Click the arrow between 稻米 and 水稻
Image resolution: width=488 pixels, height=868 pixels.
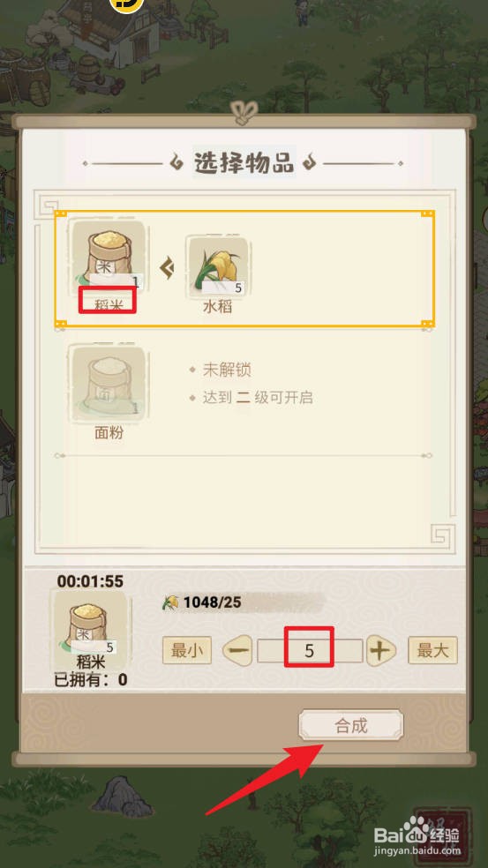(167, 268)
